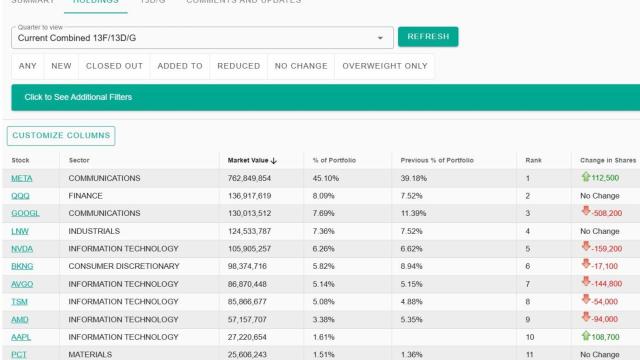Click the -508,200 change in shares
The image size is (640, 360).
(607, 213)
